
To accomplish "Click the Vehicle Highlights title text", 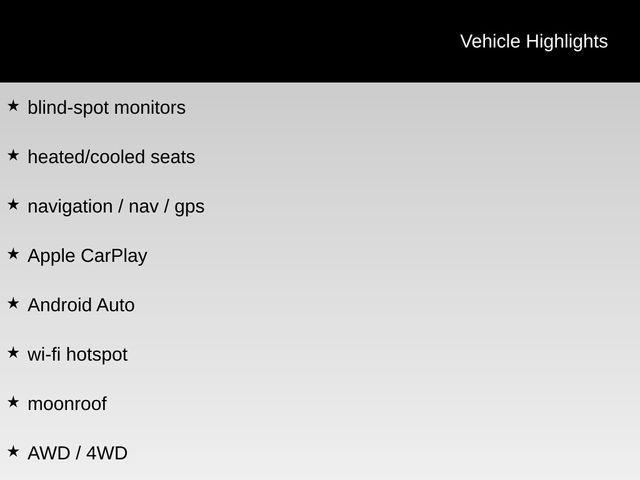I will (x=533, y=41).
